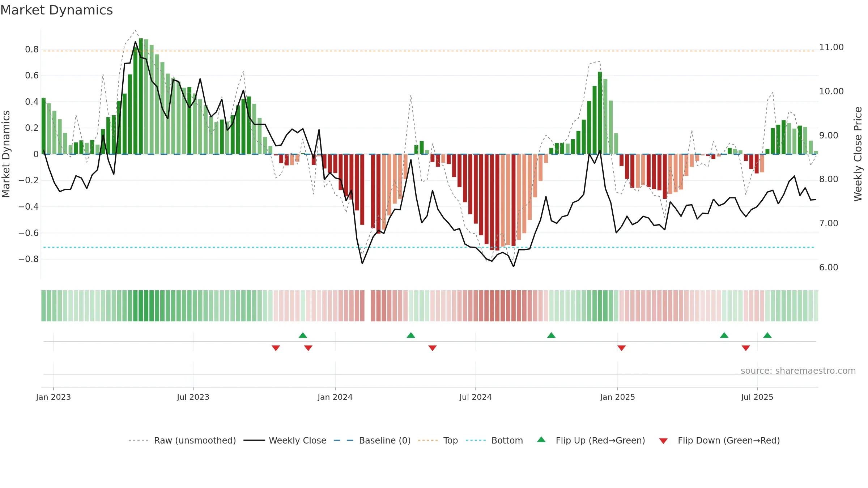Click the green flip-up marker between Jul 2024 and Jan 2025
Screen dimensions: 868x488
(551, 335)
